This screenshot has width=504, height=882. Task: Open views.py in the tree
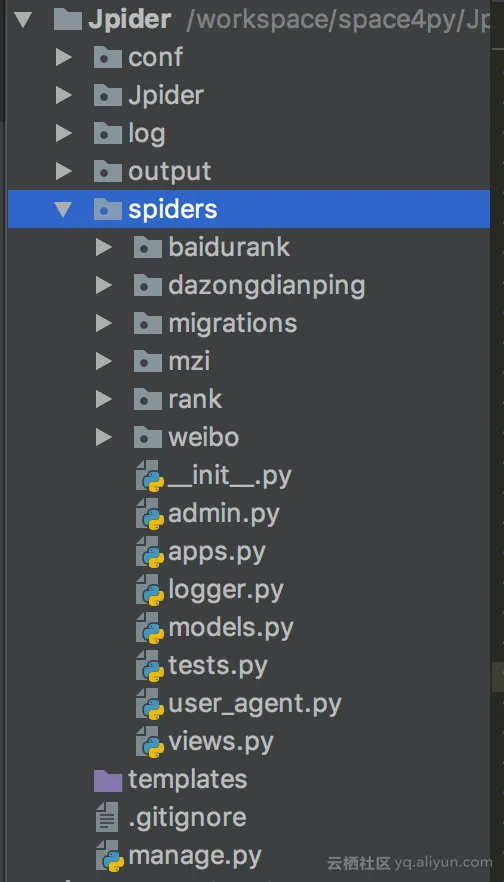coord(221,742)
